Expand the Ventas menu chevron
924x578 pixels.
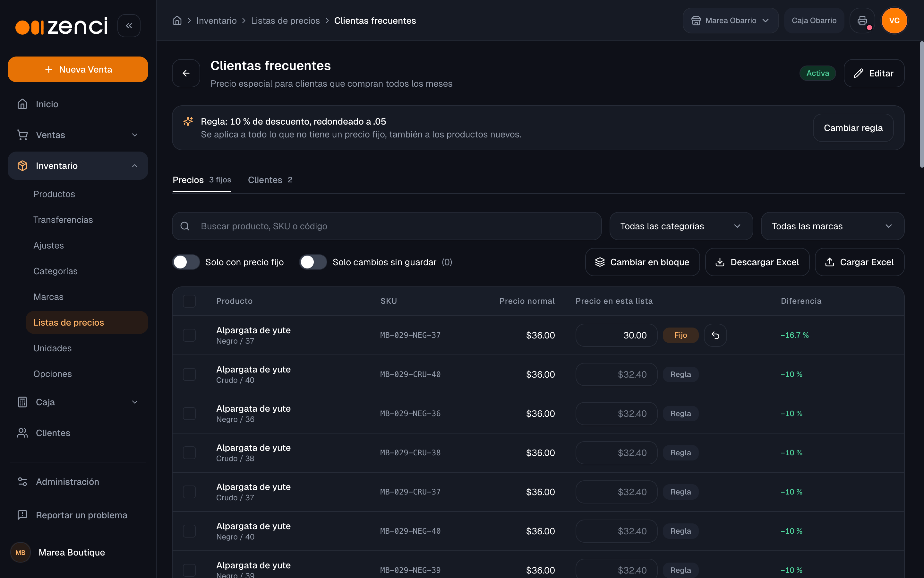point(134,135)
